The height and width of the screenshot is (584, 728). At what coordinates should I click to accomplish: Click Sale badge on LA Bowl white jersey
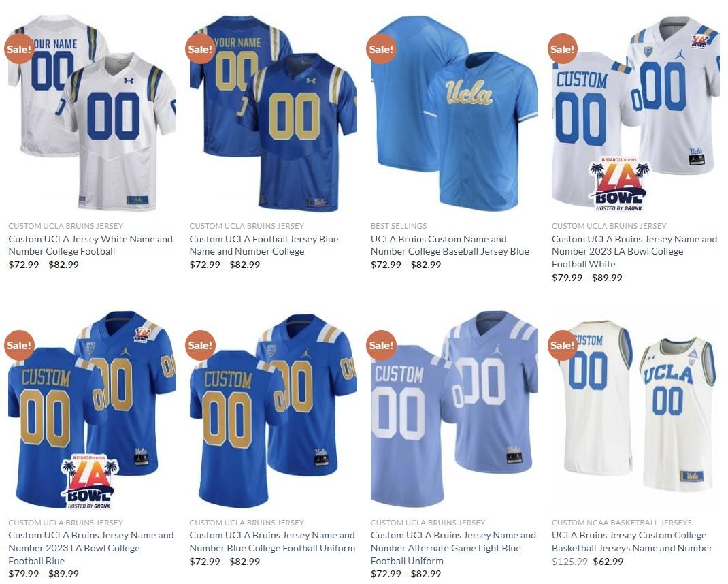[562, 49]
